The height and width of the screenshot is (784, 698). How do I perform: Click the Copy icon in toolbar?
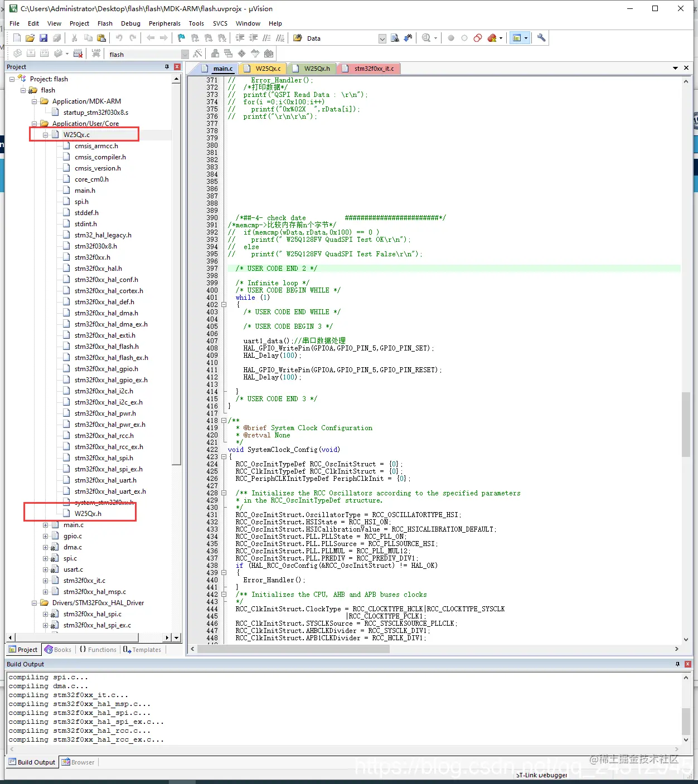click(x=88, y=38)
